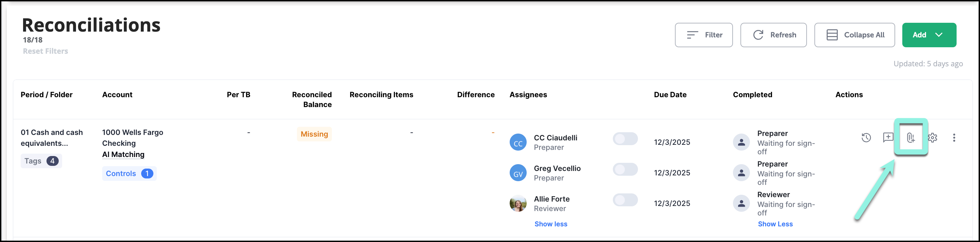Click the Collapse All button
Screen dimensions: 980x242
click(x=854, y=35)
